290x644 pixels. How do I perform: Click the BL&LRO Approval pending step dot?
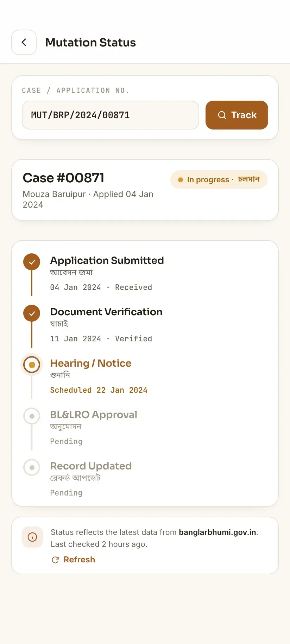(32, 416)
